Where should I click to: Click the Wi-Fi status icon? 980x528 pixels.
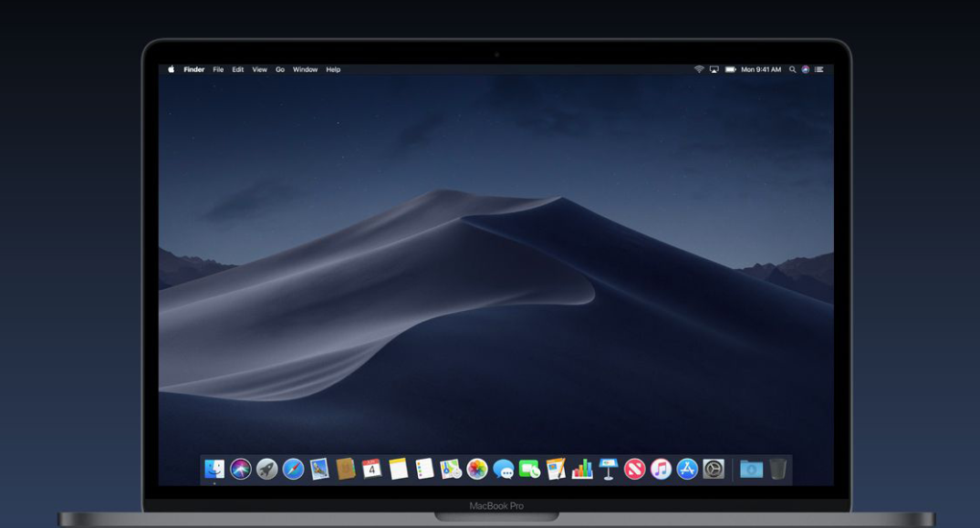(699, 69)
